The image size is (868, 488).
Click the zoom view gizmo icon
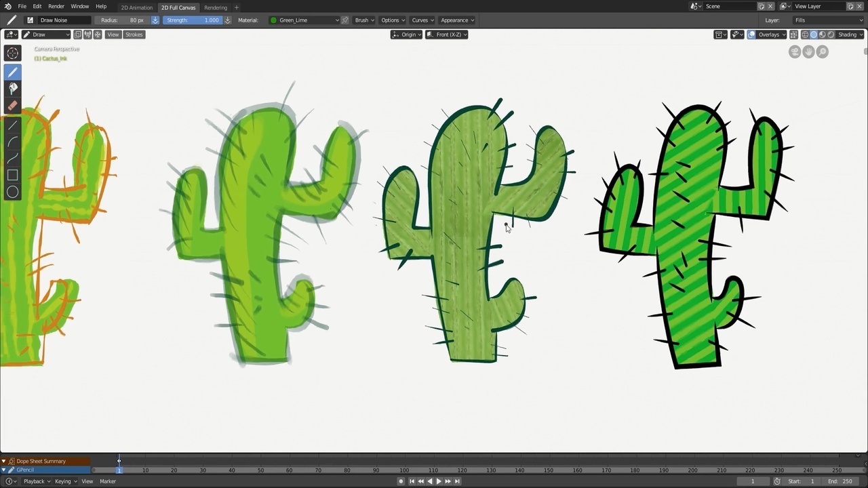(x=823, y=52)
